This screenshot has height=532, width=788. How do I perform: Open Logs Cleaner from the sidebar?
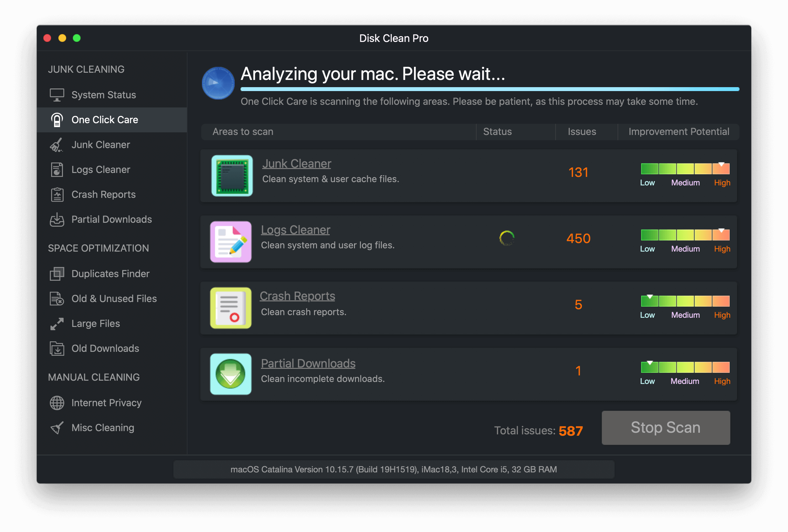100,169
